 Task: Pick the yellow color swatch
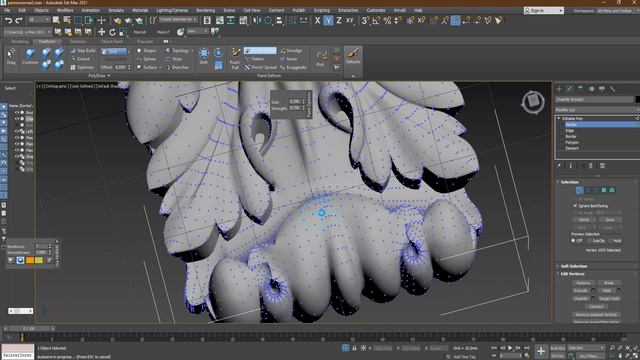click(x=39, y=260)
